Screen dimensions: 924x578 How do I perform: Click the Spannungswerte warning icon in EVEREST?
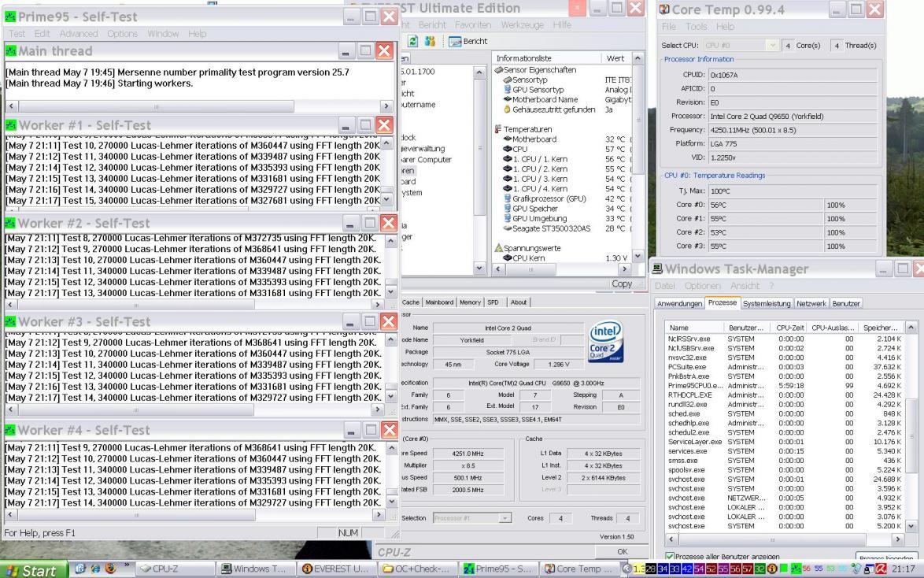tap(498, 248)
